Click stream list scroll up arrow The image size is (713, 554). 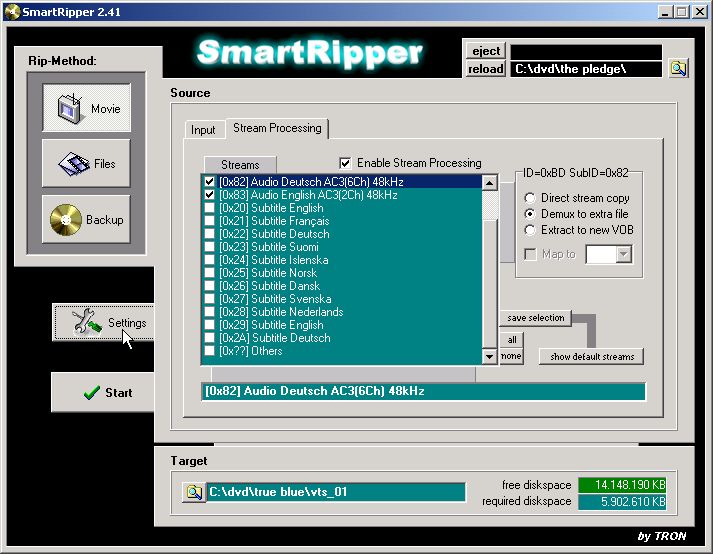pos(489,183)
